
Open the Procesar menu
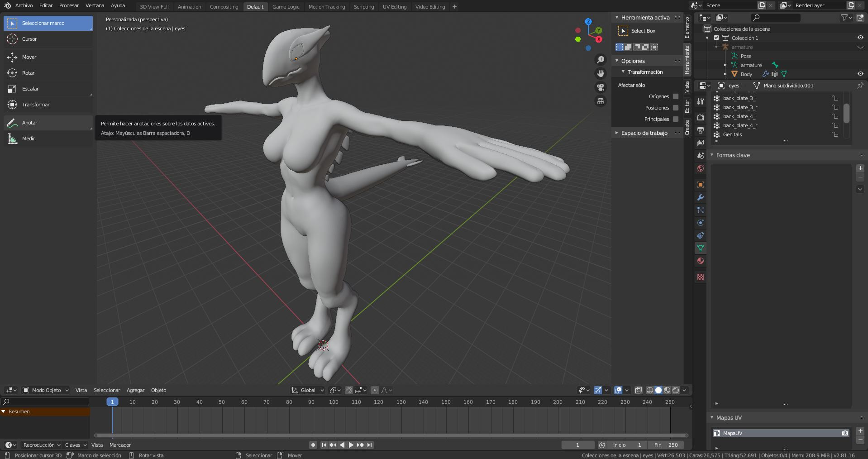69,5
